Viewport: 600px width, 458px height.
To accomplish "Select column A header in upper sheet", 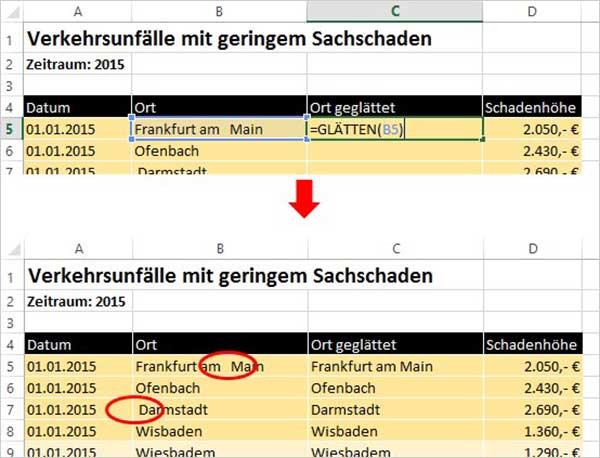I will point(78,11).
